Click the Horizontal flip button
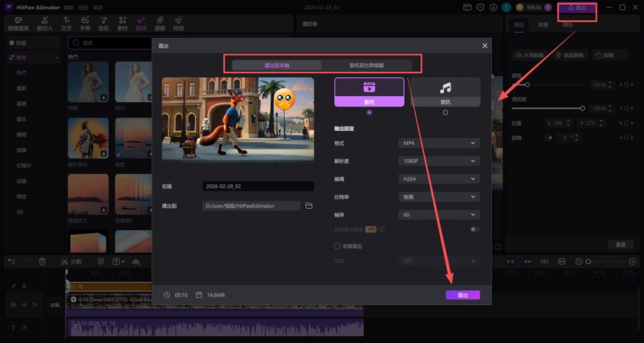The width and height of the screenshot is (644, 343). tap(529, 55)
